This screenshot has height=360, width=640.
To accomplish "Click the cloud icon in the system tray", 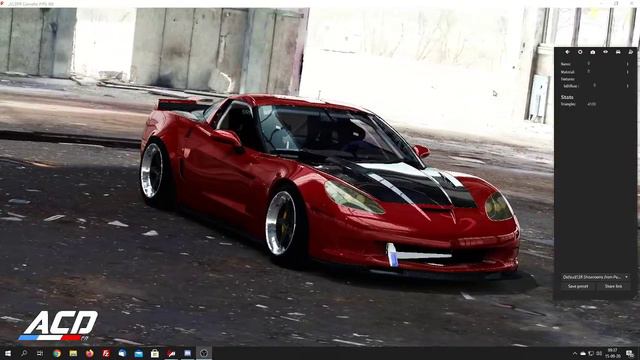I will 583,353.
